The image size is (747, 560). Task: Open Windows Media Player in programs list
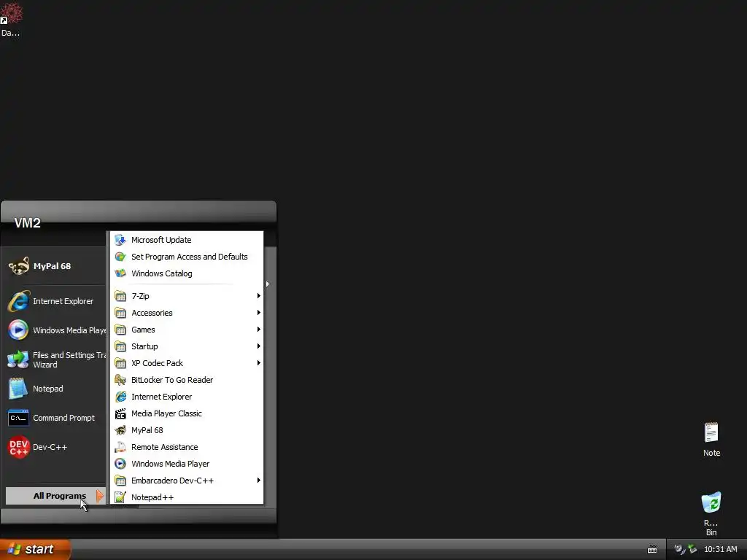[186, 464]
